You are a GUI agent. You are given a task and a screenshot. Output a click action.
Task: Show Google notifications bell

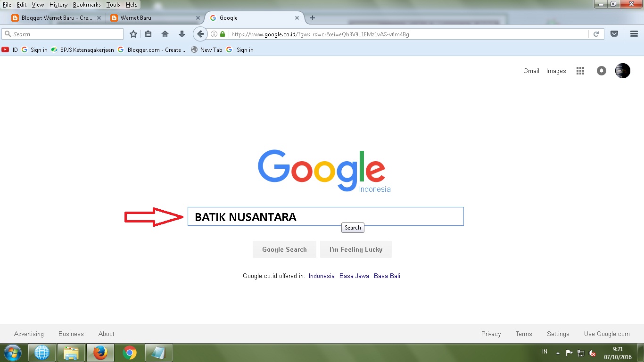602,71
